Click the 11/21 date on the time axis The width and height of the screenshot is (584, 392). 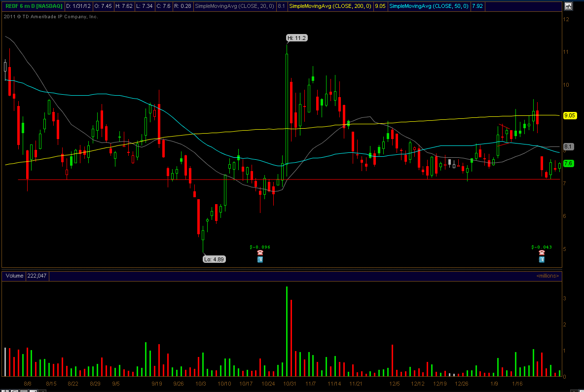(356, 384)
